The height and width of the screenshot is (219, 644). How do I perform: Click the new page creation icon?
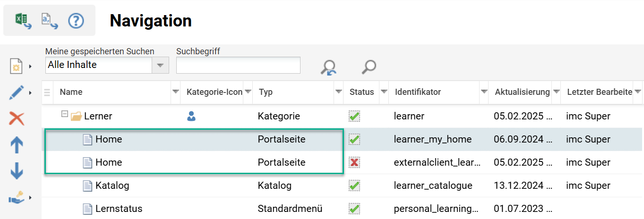tap(17, 66)
